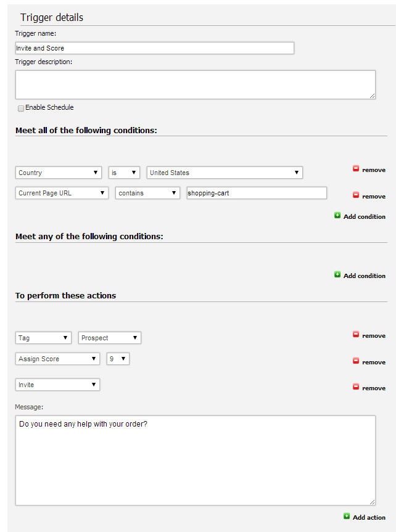Click green plus icon under all conditions
Viewport: 396px width, 532px height.
tap(337, 216)
